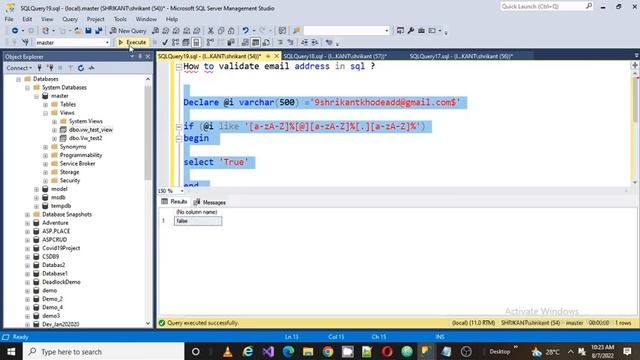Viewport: 640px width, 360px height.
Task: Open the Edit menu
Action: 27,19
